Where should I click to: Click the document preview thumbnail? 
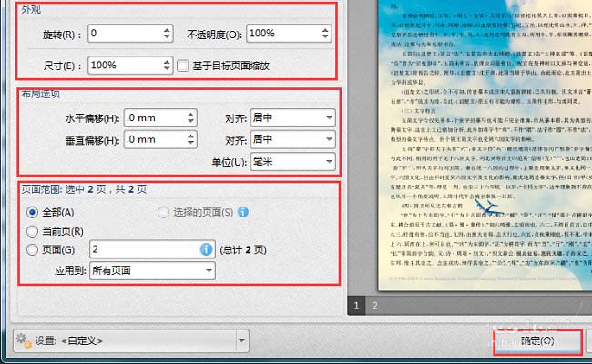(485, 146)
